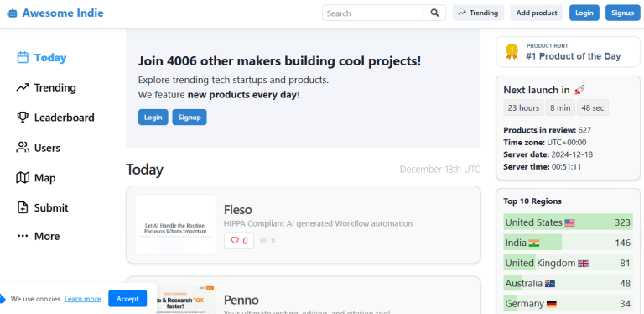Open the Penno product title
This screenshot has width=644, height=314.
click(x=241, y=300)
